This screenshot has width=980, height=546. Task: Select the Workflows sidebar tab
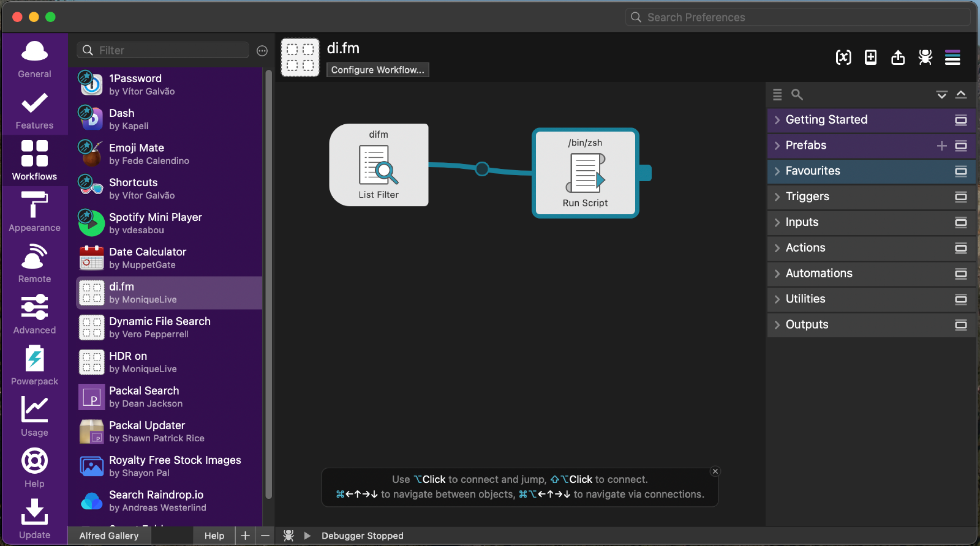point(34,161)
